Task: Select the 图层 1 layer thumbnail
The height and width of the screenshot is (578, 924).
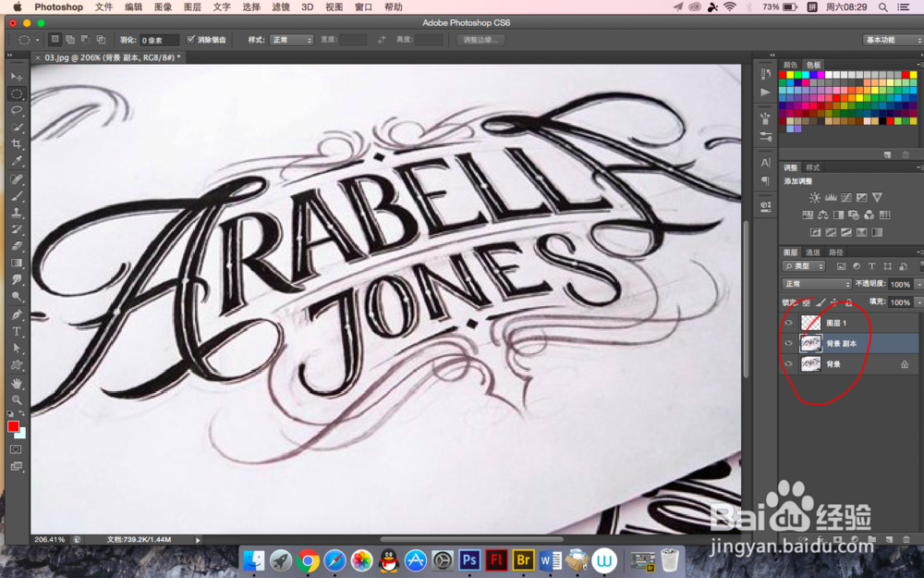Action: (x=810, y=323)
